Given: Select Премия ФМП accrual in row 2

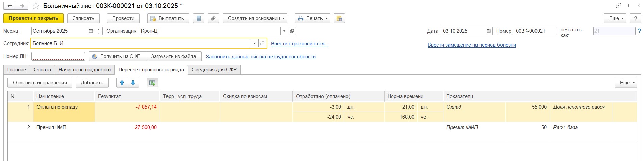Looking at the screenshot, I should 51,127.
